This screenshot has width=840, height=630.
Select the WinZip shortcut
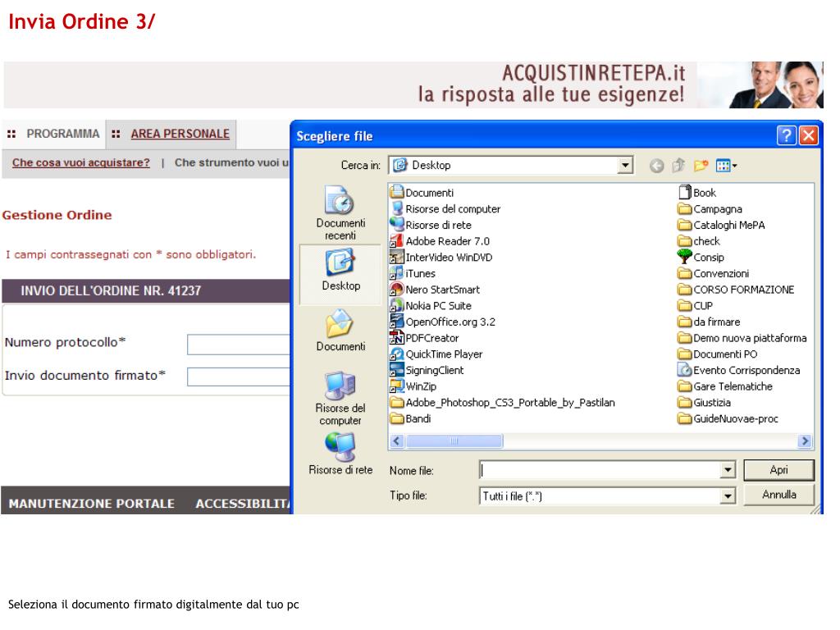coord(413,386)
